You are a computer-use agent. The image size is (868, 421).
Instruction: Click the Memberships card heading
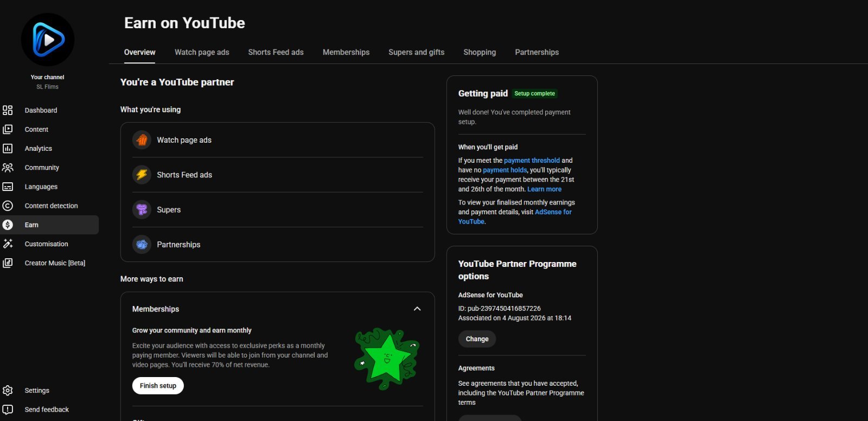(156, 309)
